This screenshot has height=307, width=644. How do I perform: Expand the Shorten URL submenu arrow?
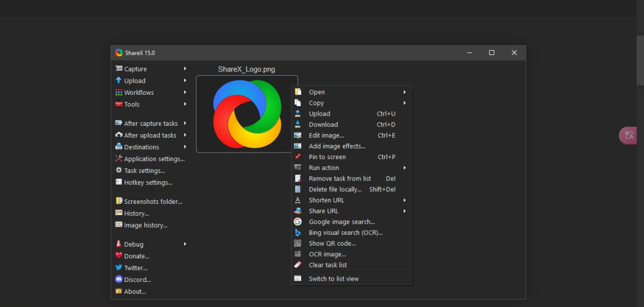[x=404, y=200]
